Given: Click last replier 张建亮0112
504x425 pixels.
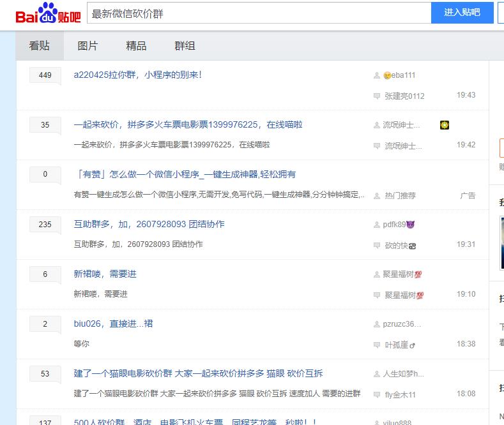Looking at the screenshot, I should click(405, 96).
